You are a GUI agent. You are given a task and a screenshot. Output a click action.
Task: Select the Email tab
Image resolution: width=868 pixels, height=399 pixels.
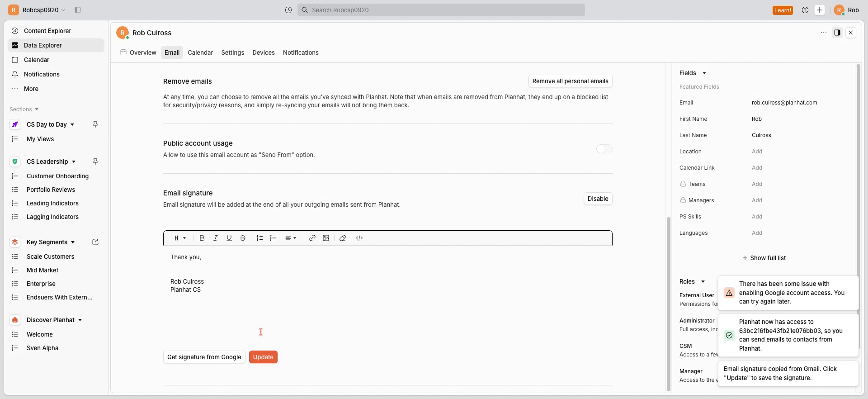click(x=172, y=52)
